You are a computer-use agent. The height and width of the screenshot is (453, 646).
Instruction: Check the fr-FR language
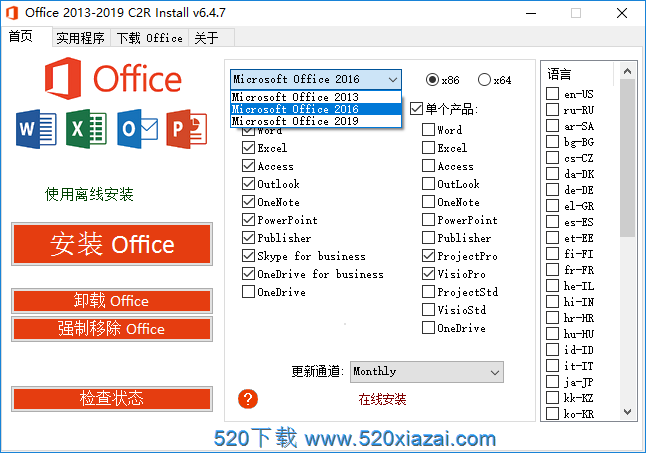552,269
